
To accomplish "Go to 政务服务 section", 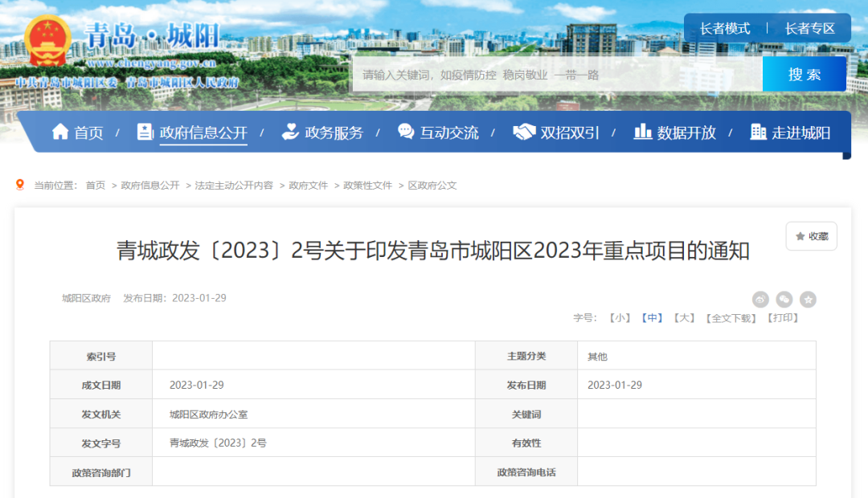I will click(x=334, y=133).
